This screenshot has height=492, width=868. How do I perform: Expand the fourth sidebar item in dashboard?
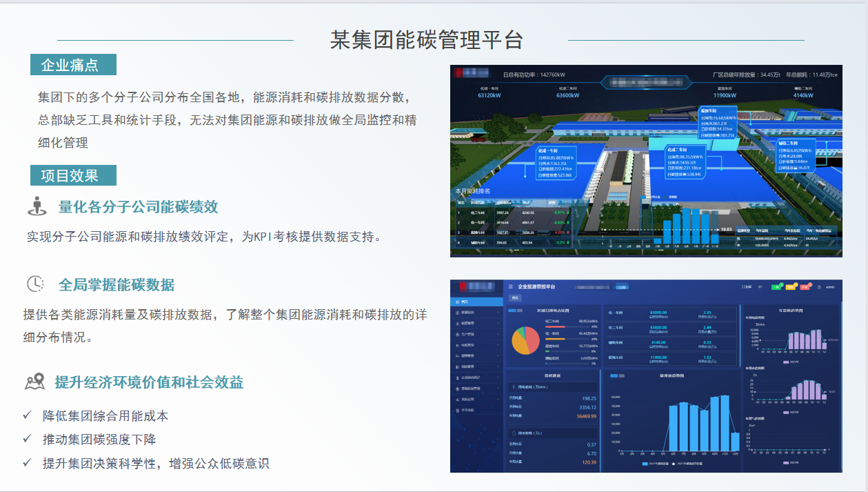click(x=476, y=334)
